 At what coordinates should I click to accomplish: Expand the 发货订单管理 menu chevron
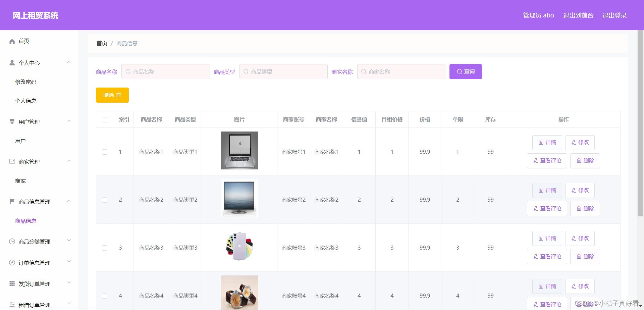tap(69, 282)
